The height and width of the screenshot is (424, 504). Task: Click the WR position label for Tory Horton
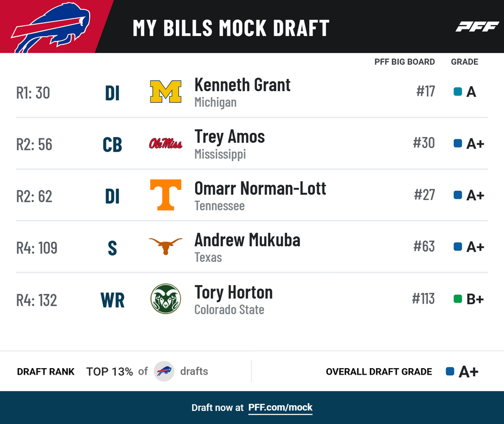click(x=112, y=300)
